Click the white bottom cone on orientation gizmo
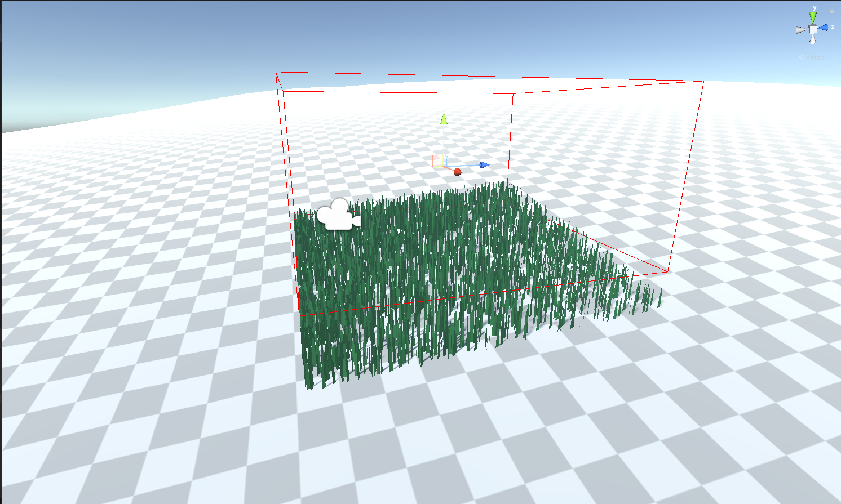This screenshot has height=504, width=841. click(x=812, y=39)
